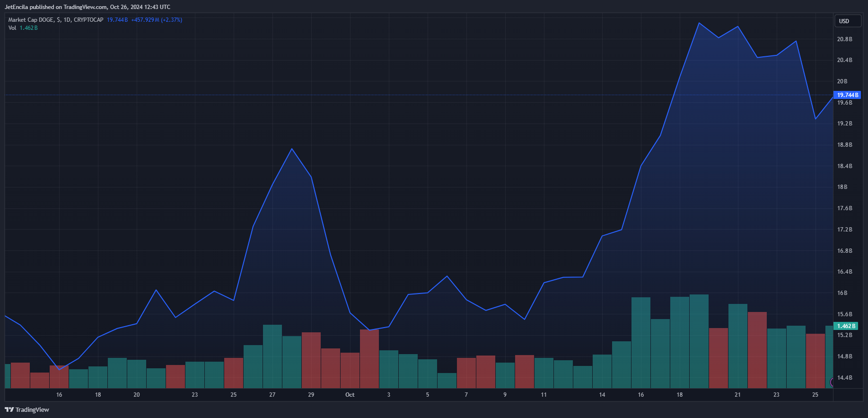The width and height of the screenshot is (868, 418).
Task: Click the red volume bar above the Oct label
Action: click(x=350, y=370)
